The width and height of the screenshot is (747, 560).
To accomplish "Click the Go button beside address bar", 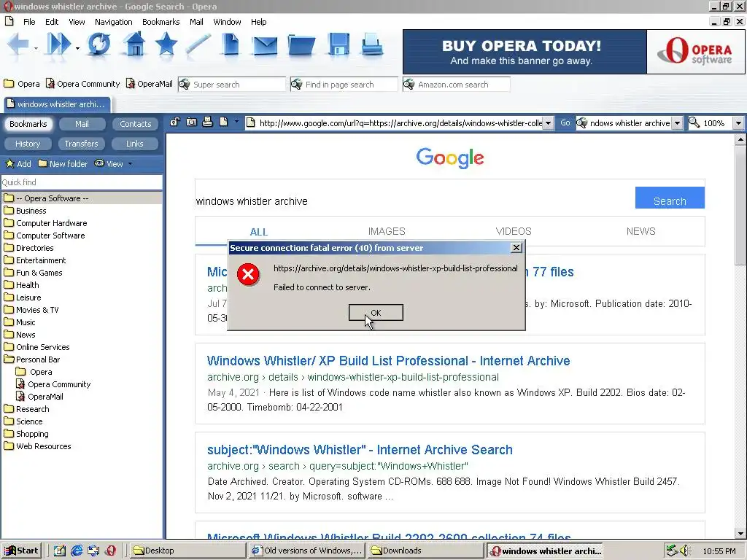I will pyautogui.click(x=565, y=122).
